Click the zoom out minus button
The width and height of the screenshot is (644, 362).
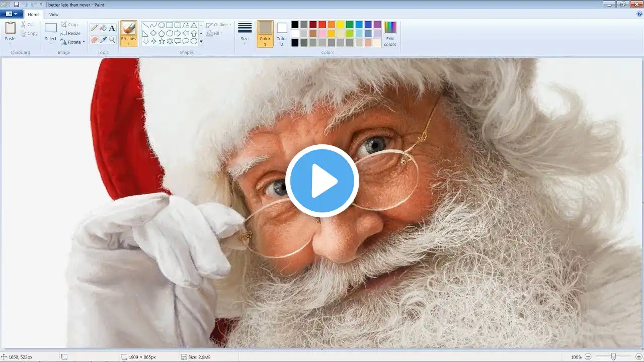(588, 357)
